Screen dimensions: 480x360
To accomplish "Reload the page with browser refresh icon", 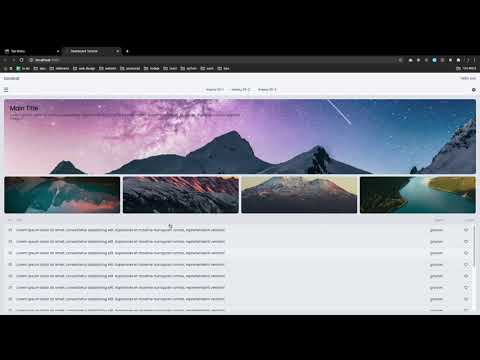I will pos(22,60).
